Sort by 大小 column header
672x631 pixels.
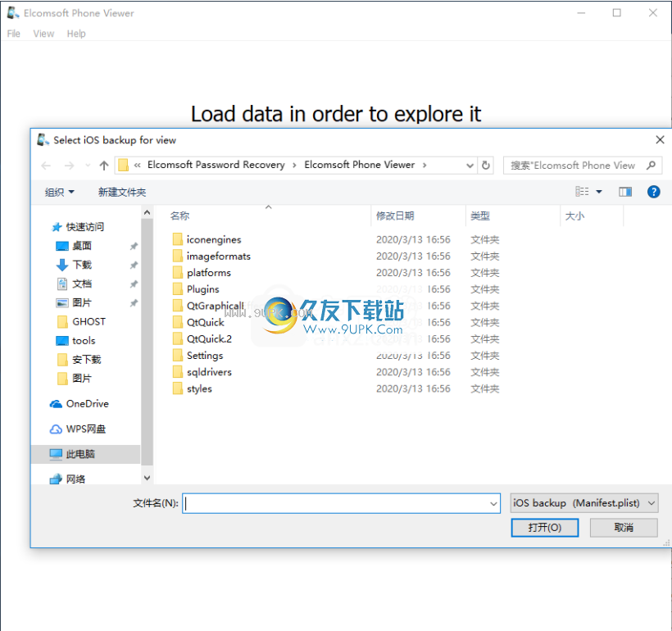(x=574, y=216)
